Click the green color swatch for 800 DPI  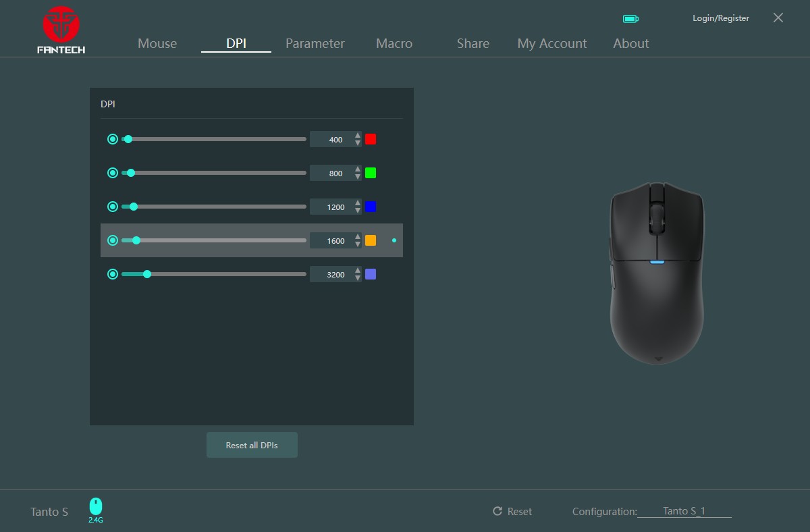click(371, 173)
